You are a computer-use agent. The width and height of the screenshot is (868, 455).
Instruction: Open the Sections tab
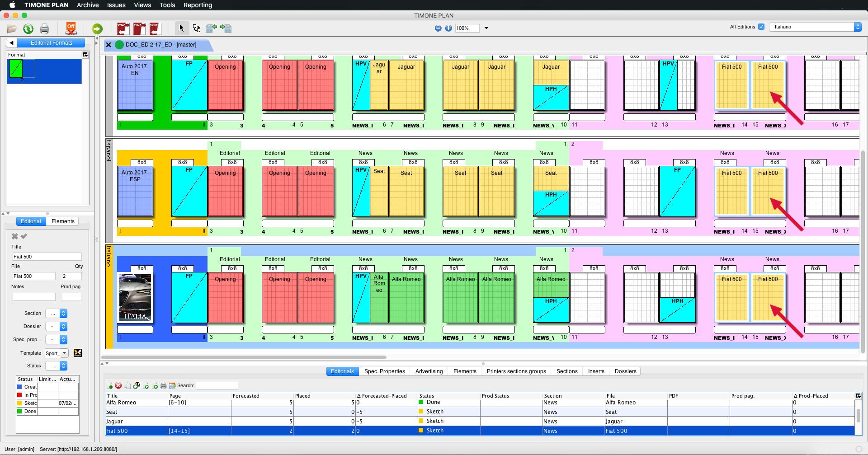567,371
